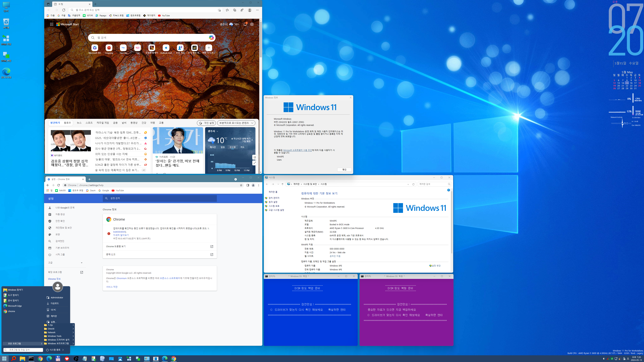
Task: Click 자세히 알아보기 link in Chrome info
Action: click(121, 235)
